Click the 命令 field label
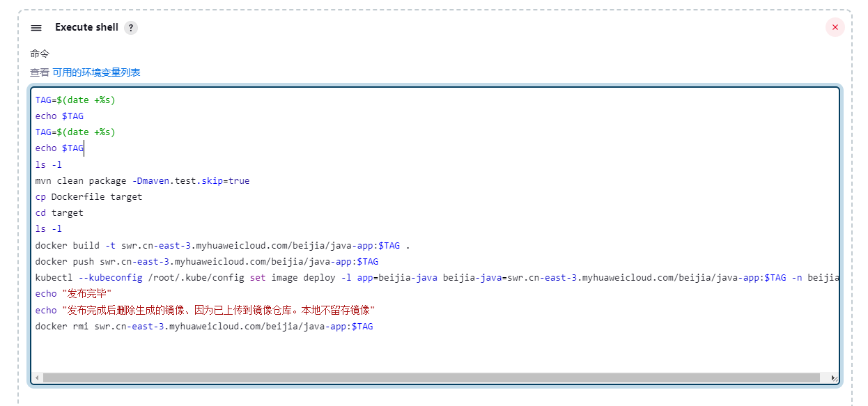868x406 pixels. (x=40, y=54)
